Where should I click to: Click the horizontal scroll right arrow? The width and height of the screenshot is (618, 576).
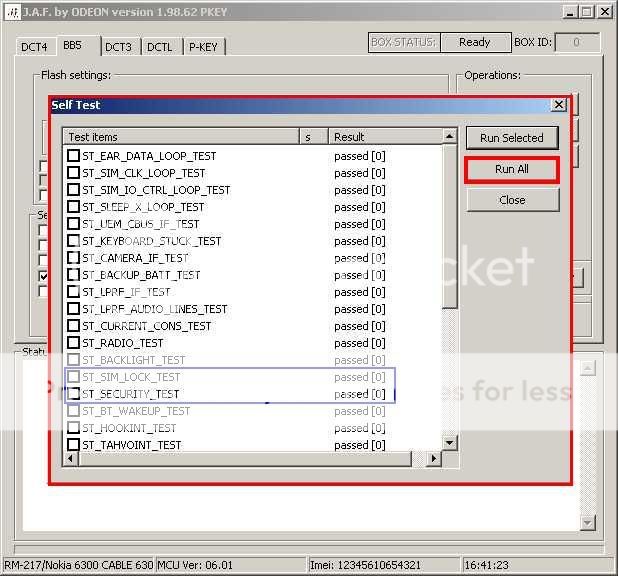434,459
